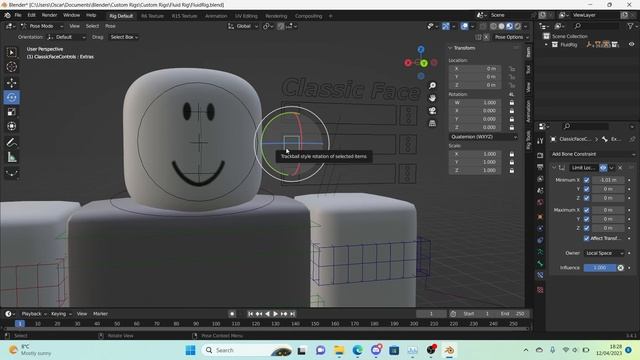Open the Owner Local Space dropdown

click(604, 253)
